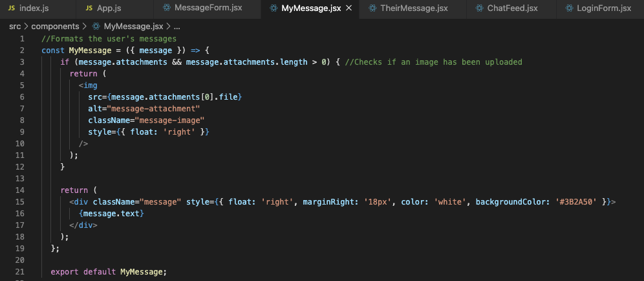Screen dimensions: 644x281
Task: Click 'marginRight' on line 15
Action: pos(328,202)
